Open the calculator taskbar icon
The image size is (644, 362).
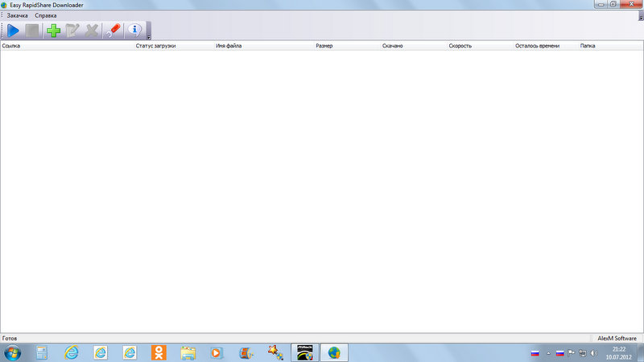(x=42, y=353)
